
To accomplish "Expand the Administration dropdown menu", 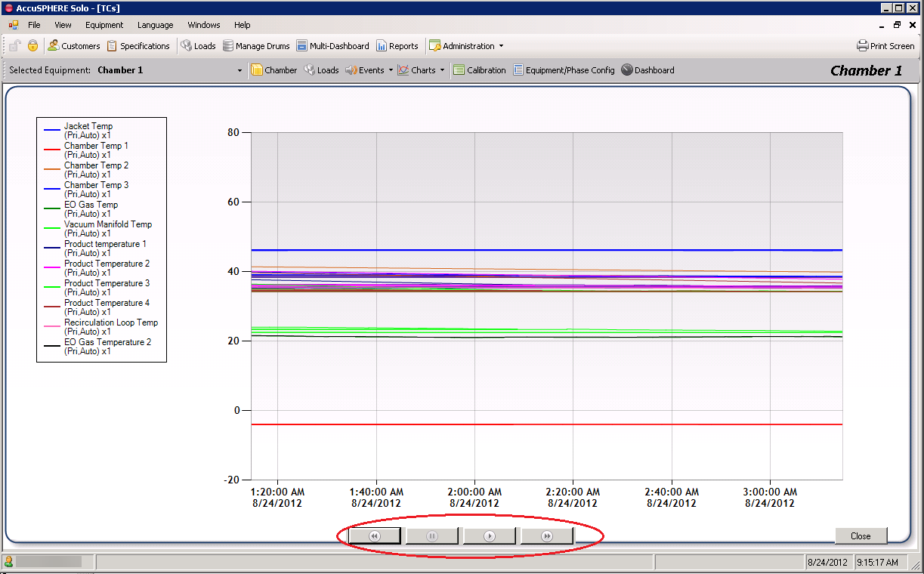I will [x=501, y=46].
